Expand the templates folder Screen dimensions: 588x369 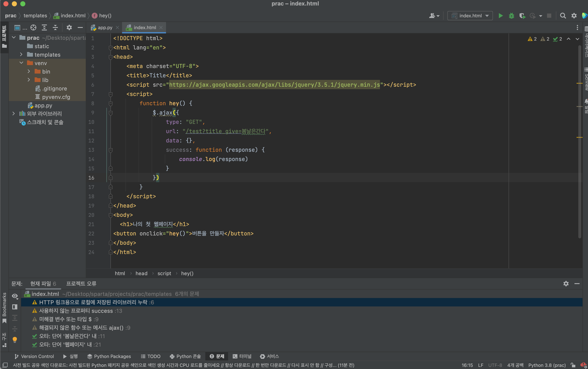pos(21,55)
